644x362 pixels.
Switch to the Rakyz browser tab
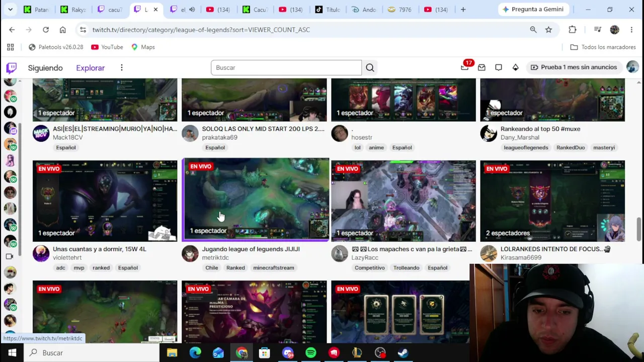73,10
